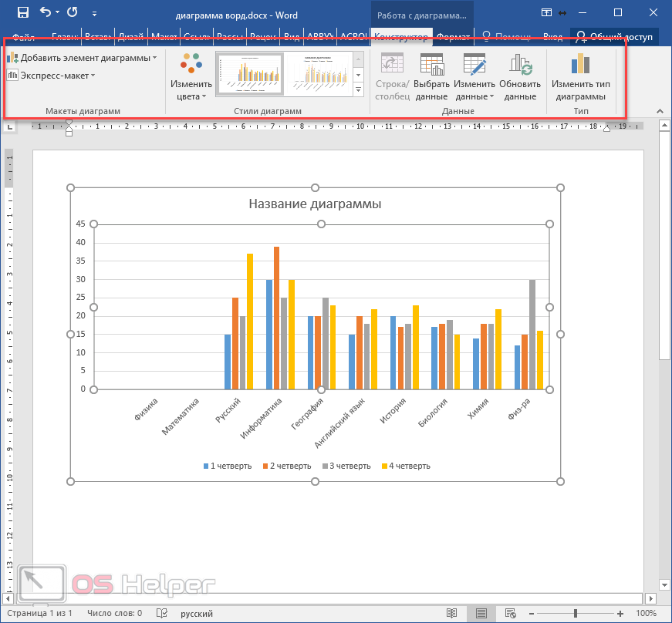Screen dimensions: 672x623
Task: Open the Изменить цвета palette
Action: pyautogui.click(x=191, y=78)
